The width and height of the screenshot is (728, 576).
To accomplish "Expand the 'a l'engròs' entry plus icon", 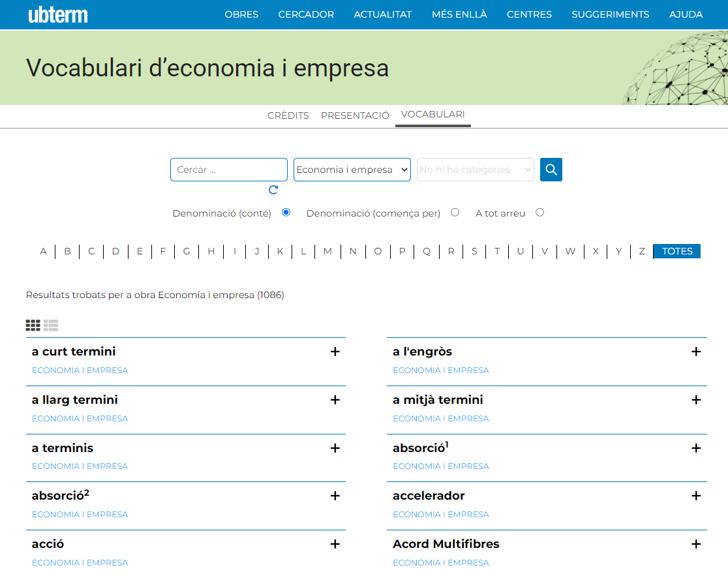I will click(696, 352).
